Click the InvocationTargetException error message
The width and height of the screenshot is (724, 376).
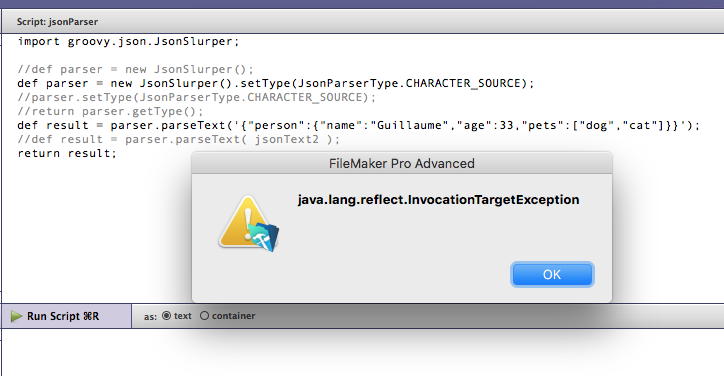438,200
